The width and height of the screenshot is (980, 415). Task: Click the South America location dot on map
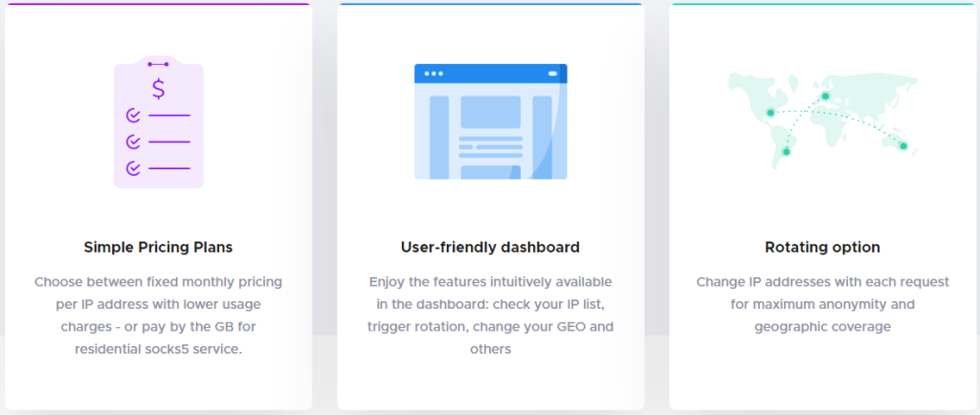(787, 151)
